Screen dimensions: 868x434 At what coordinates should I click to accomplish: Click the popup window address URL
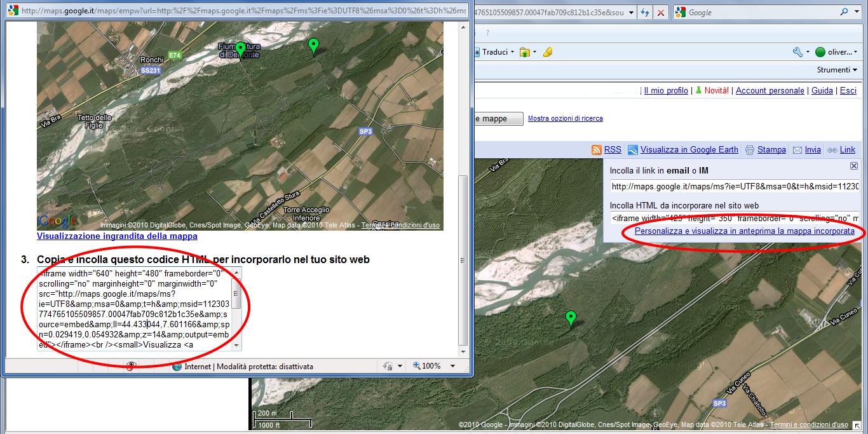(x=243, y=11)
